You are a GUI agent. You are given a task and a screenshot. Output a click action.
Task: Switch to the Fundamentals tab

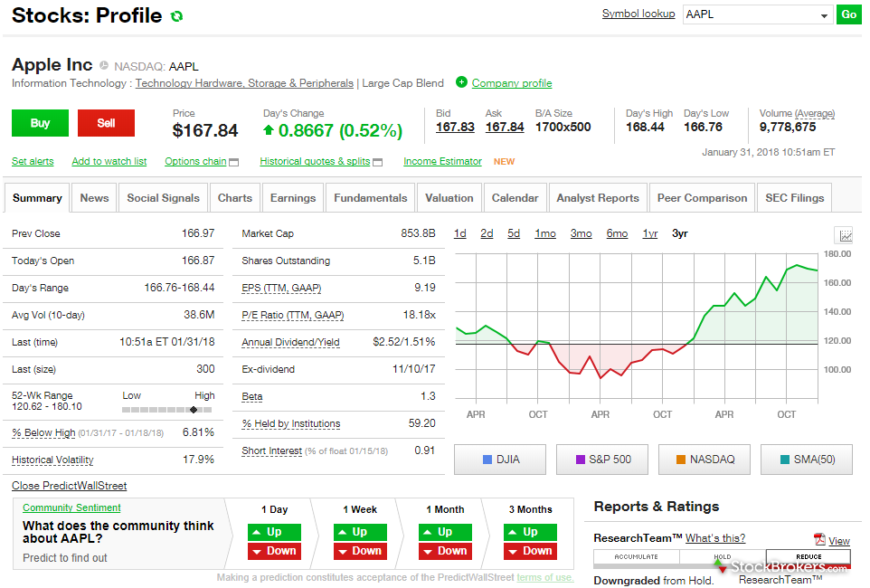[371, 198]
